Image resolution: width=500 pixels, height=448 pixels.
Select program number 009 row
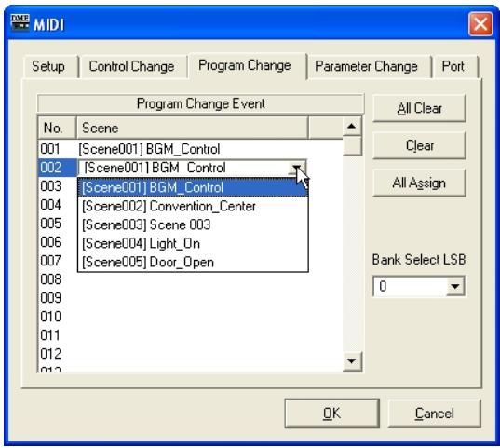[x=190, y=298]
